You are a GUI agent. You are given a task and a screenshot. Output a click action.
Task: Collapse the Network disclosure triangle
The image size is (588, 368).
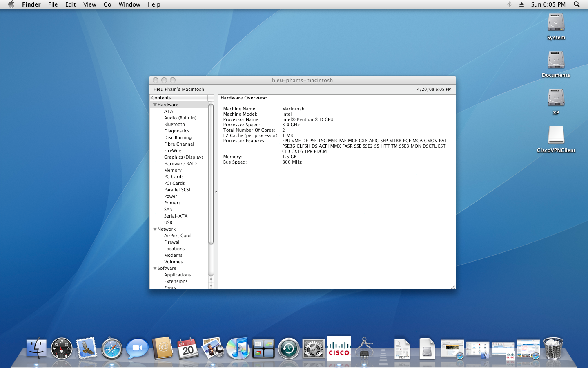coord(155,229)
